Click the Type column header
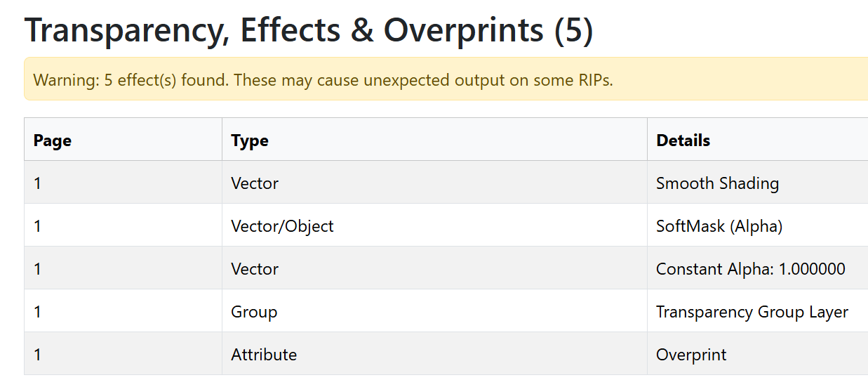868x380 pixels. coord(250,140)
